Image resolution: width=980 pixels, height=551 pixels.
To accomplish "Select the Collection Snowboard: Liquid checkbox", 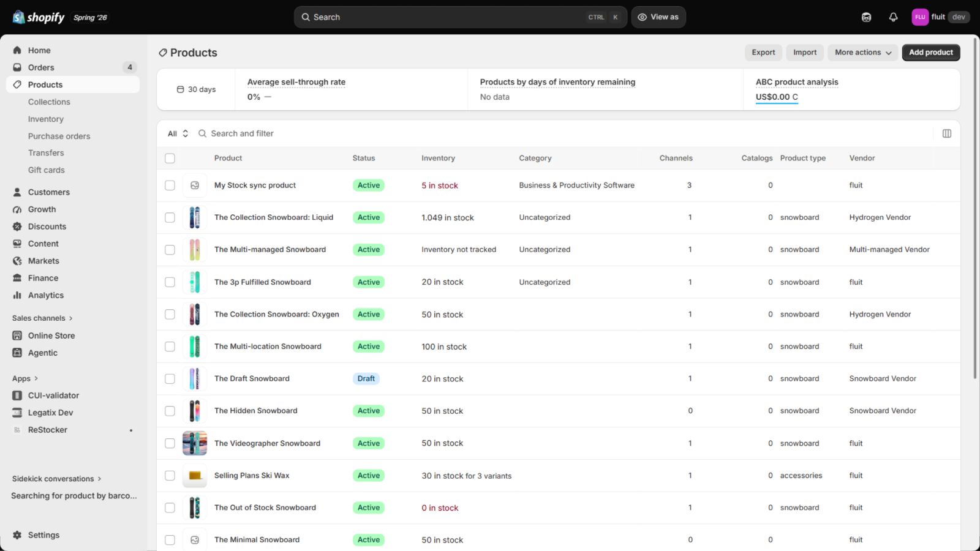I will coord(170,217).
